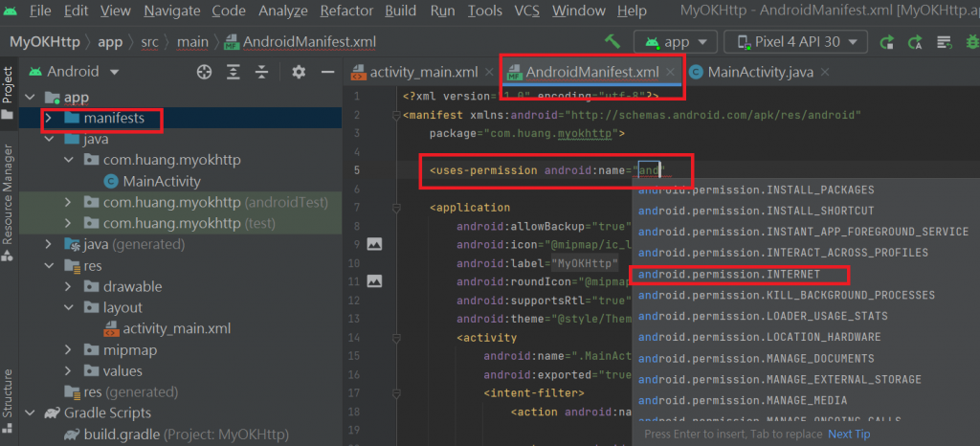The image size is (980, 446).
Task: Fold the manifest tag at line 2
Action: (x=395, y=115)
